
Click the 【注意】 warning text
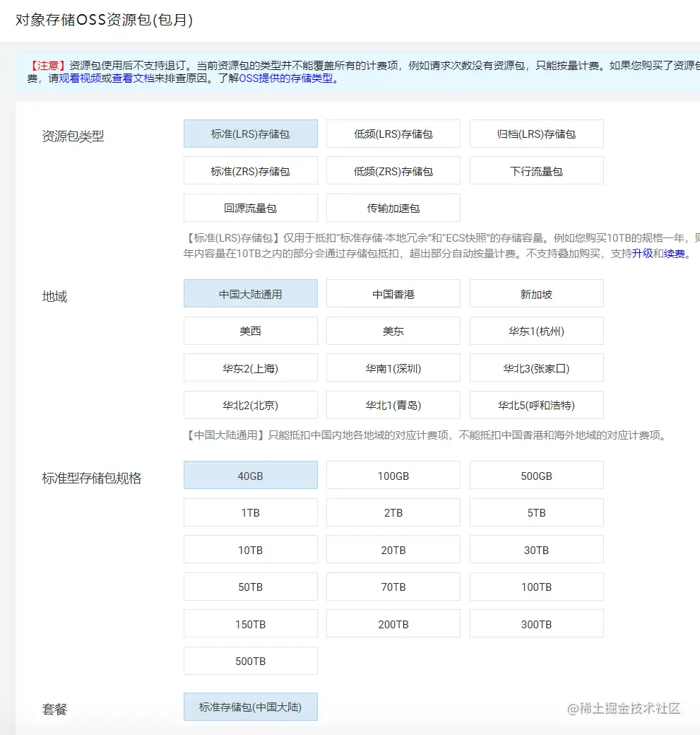coord(48,66)
